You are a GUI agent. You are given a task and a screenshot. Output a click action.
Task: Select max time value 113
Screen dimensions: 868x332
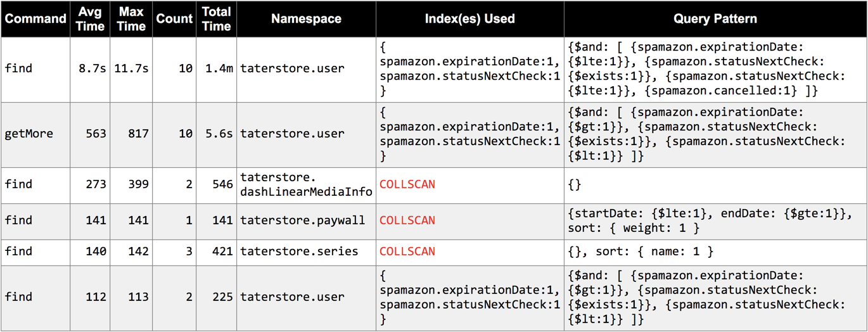click(x=137, y=297)
